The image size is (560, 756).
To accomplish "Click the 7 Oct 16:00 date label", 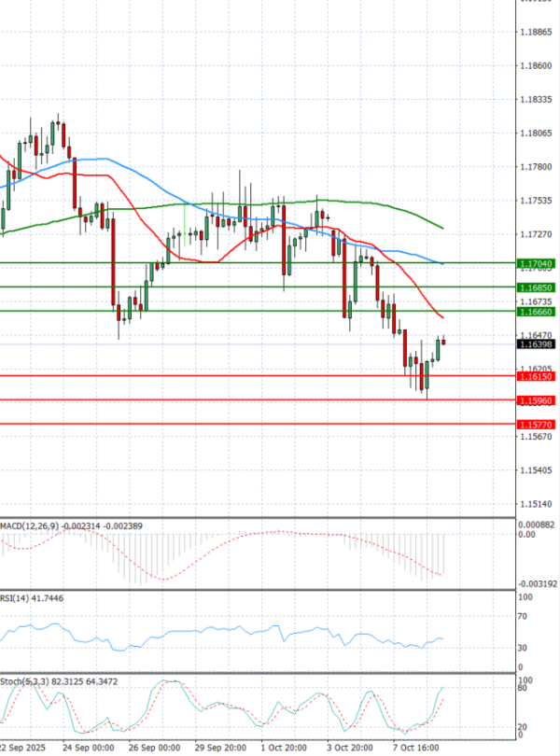I will [418, 748].
